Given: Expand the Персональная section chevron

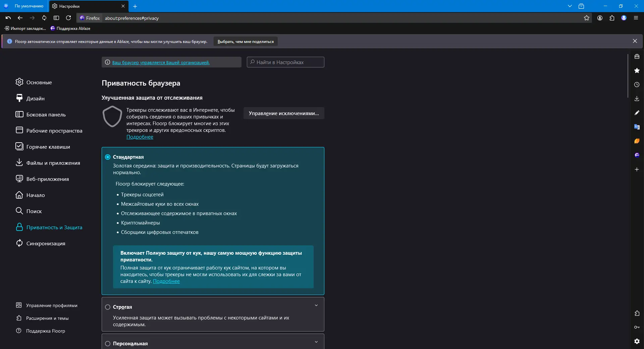Looking at the screenshot, I should [x=316, y=342].
